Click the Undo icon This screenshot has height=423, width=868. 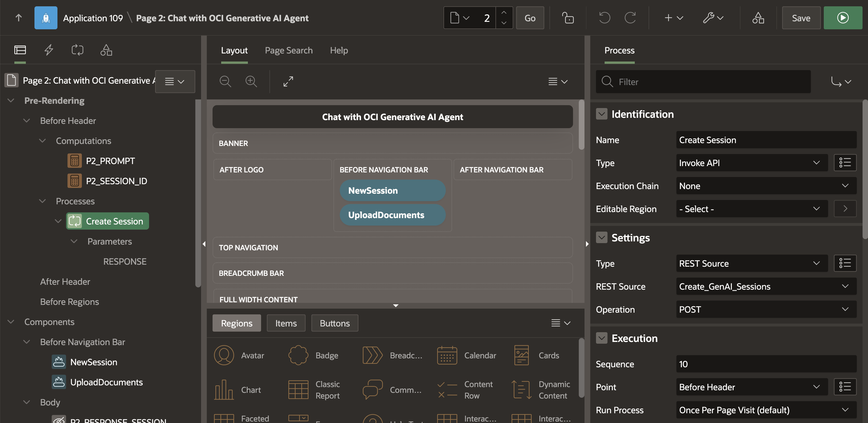coord(605,18)
